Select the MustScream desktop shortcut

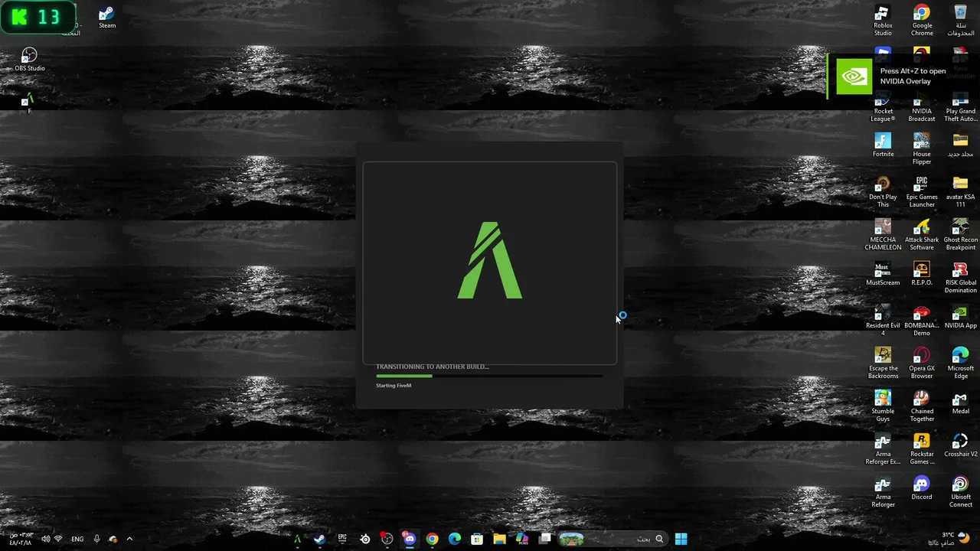pos(883,274)
